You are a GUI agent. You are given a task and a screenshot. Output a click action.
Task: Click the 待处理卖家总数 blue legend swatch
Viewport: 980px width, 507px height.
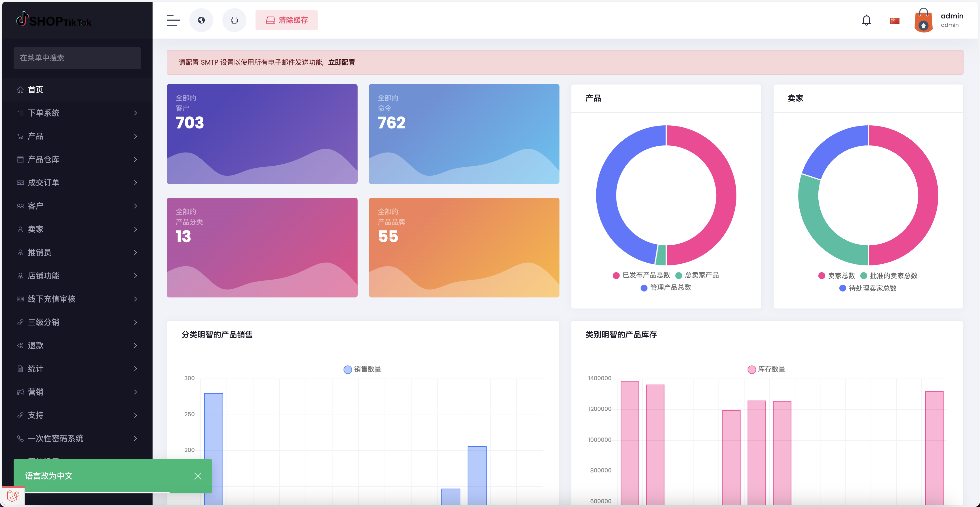843,288
